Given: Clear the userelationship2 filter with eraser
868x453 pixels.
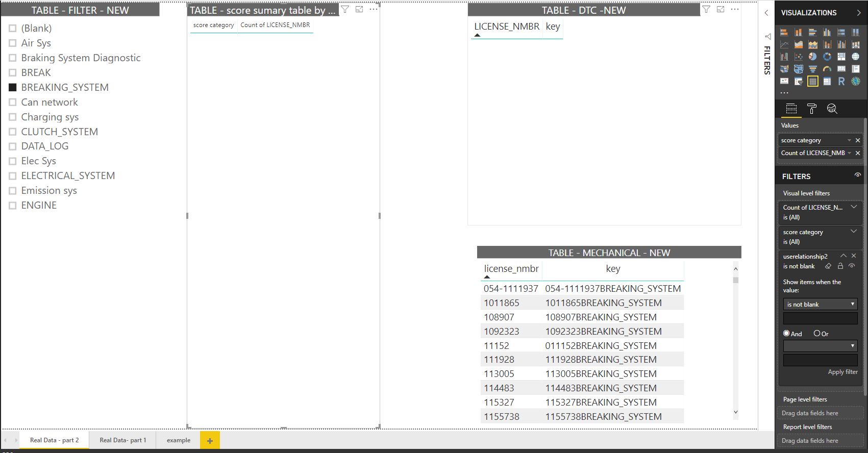Looking at the screenshot, I should [828, 266].
